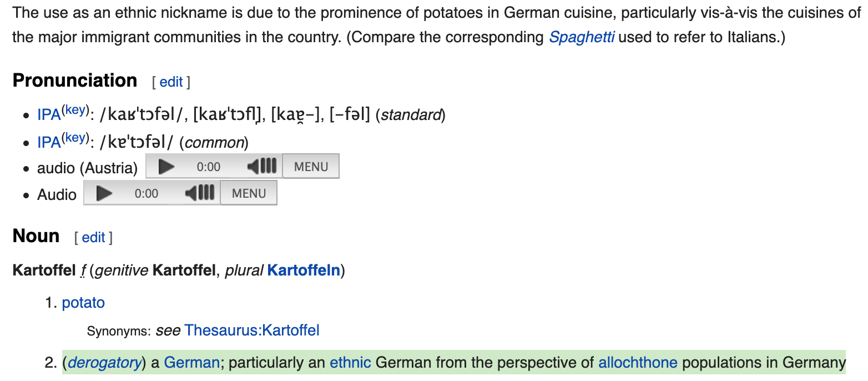Edit the Noun section
The width and height of the screenshot is (868, 381).
tap(93, 238)
